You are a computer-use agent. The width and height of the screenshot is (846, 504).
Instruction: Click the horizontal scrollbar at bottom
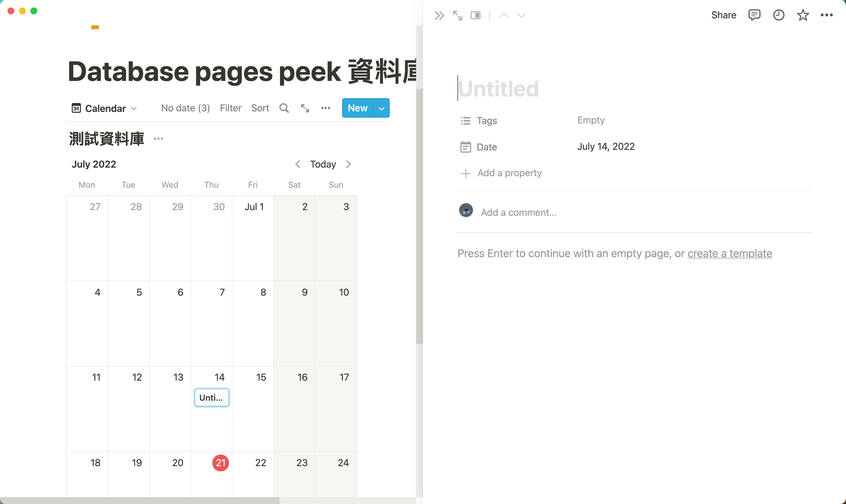[x=139, y=501]
